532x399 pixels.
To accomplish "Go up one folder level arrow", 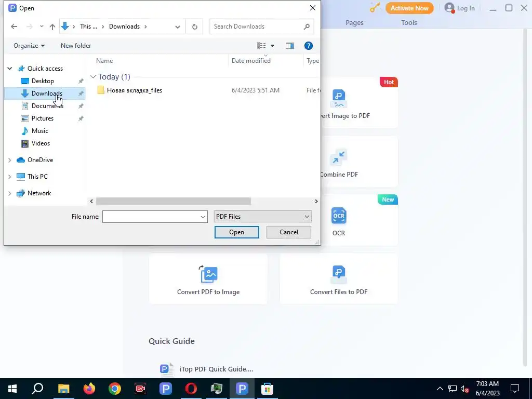I will [x=52, y=26].
